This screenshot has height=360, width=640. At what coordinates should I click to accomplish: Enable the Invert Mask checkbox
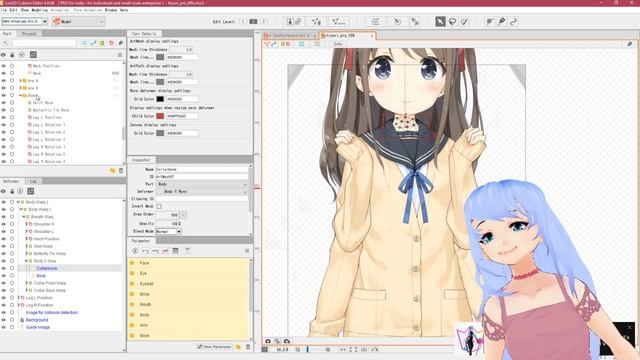point(159,207)
